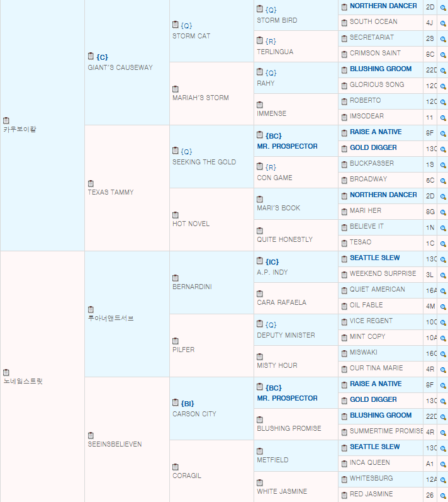Select the RAHY pedigree cell text
448x502 pixels.
266,83
